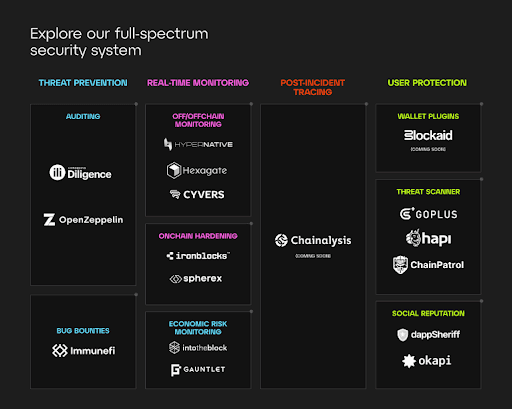Select the Hexagate cube logo
Image resolution: width=512 pixels, height=409 pixels.
tap(197, 170)
